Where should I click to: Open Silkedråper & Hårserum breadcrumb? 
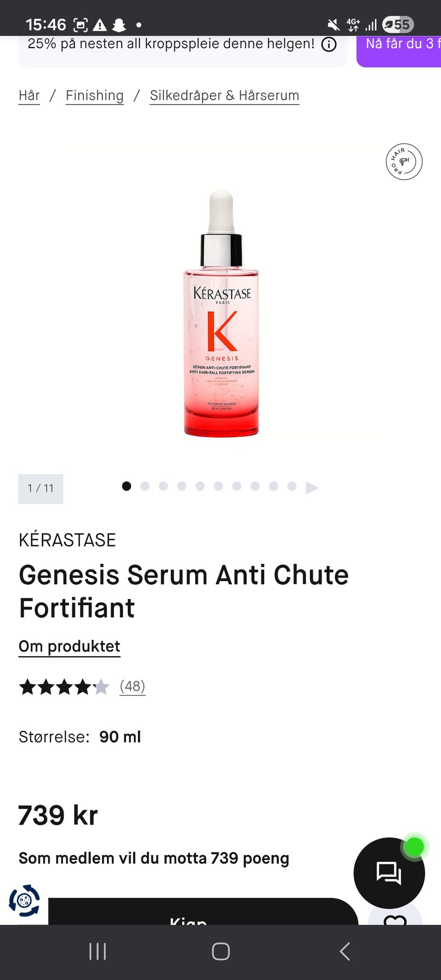coord(225,96)
